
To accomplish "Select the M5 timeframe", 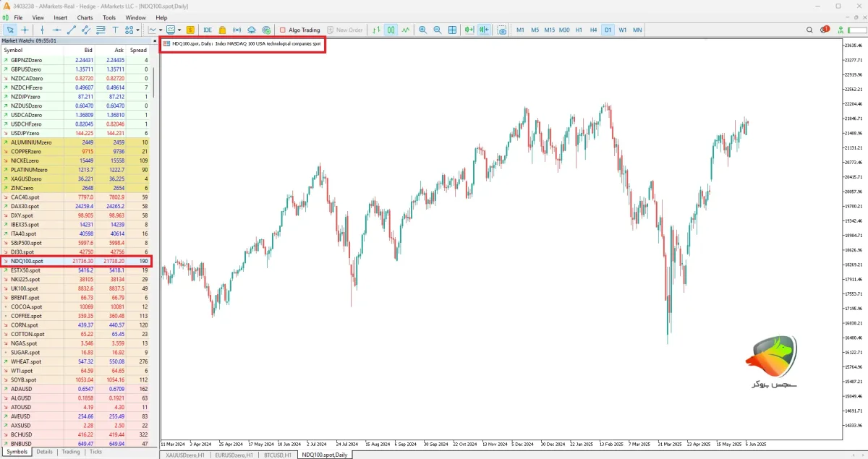I will pos(535,30).
